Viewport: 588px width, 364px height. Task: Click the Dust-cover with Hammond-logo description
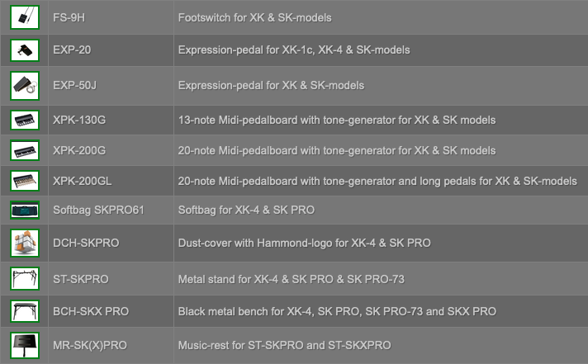pos(305,243)
